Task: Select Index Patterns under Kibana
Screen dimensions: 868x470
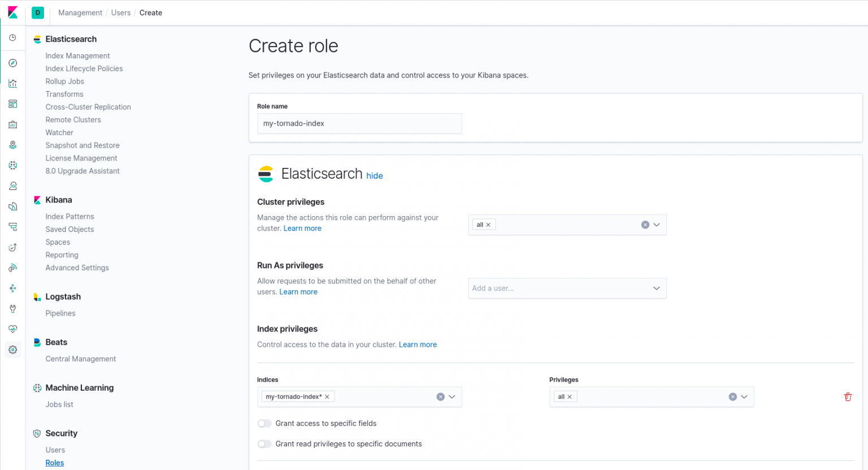Action: [70, 216]
